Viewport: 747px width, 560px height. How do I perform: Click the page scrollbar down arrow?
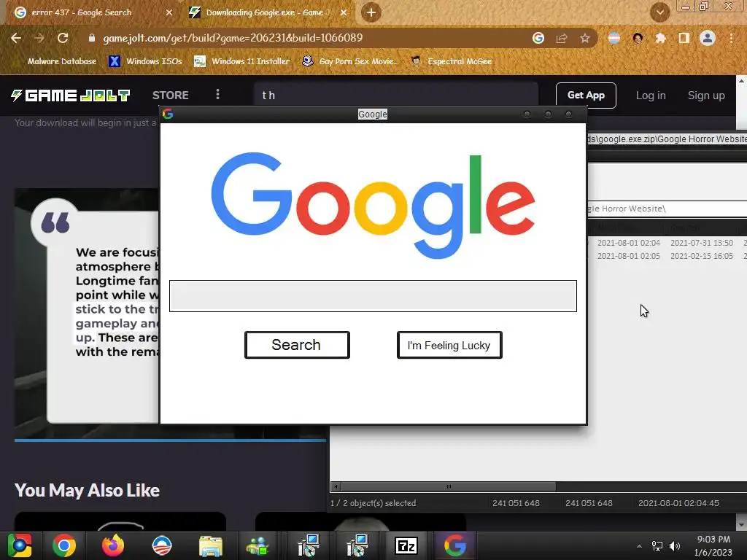[741, 525]
